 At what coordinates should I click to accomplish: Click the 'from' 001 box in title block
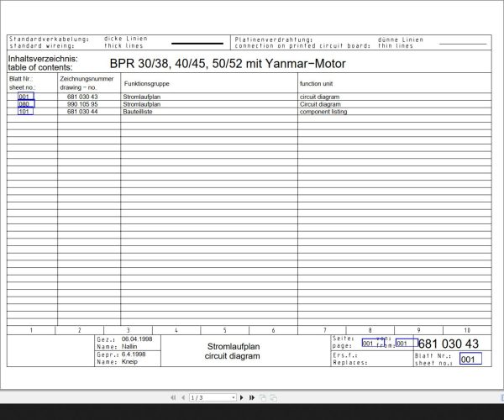(407, 344)
